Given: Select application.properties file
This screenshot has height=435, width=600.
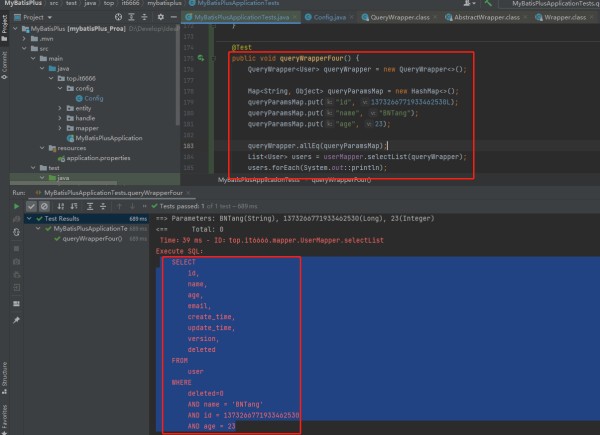Looking at the screenshot, I should tap(94, 158).
